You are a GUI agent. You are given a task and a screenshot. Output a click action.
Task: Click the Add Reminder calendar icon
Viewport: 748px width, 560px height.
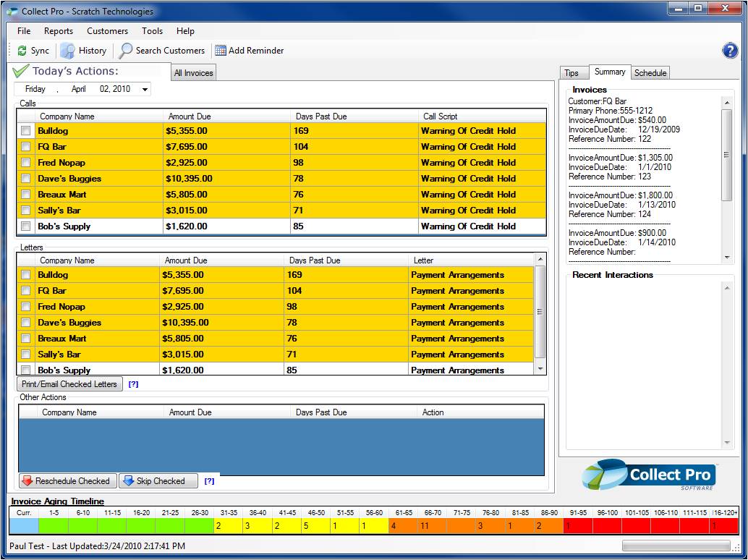[x=221, y=50]
